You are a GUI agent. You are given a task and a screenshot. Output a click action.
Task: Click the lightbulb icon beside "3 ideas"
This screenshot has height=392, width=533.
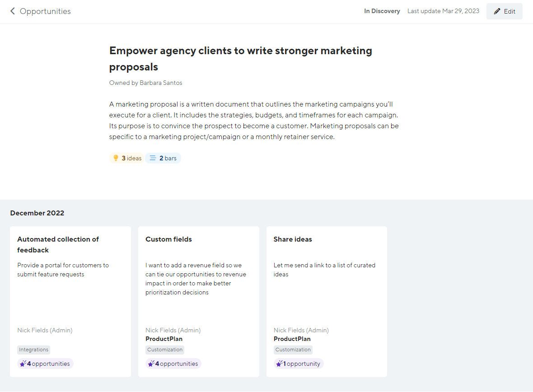116,158
